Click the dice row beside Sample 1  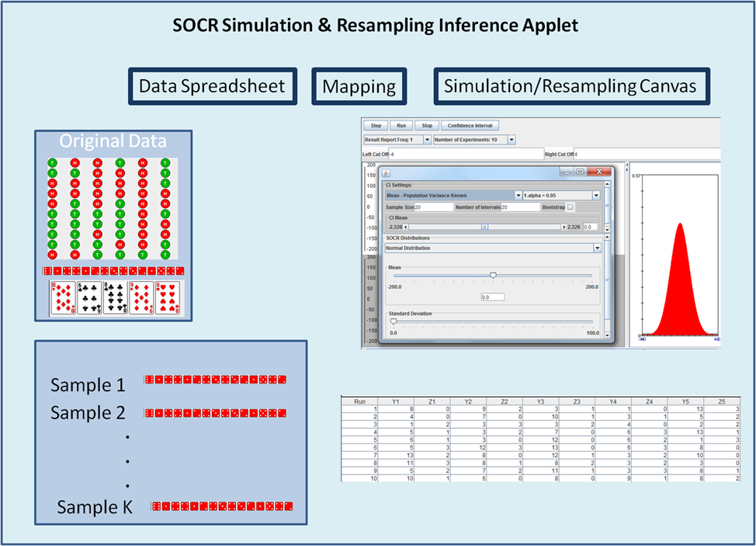tap(215, 380)
